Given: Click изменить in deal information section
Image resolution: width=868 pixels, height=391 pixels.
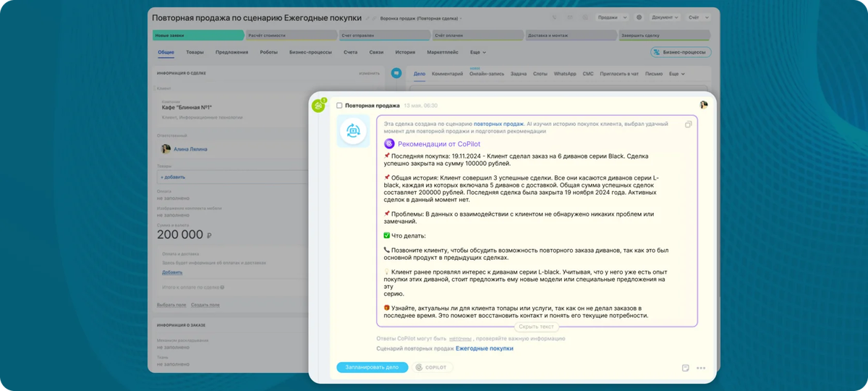Looking at the screenshot, I should pyautogui.click(x=370, y=73).
